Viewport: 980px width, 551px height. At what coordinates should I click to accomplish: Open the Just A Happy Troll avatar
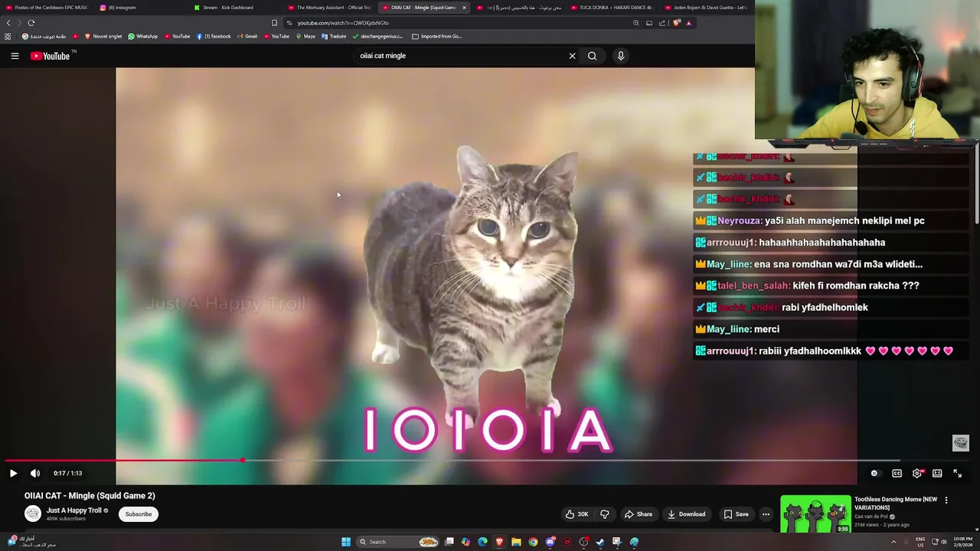pos(33,514)
